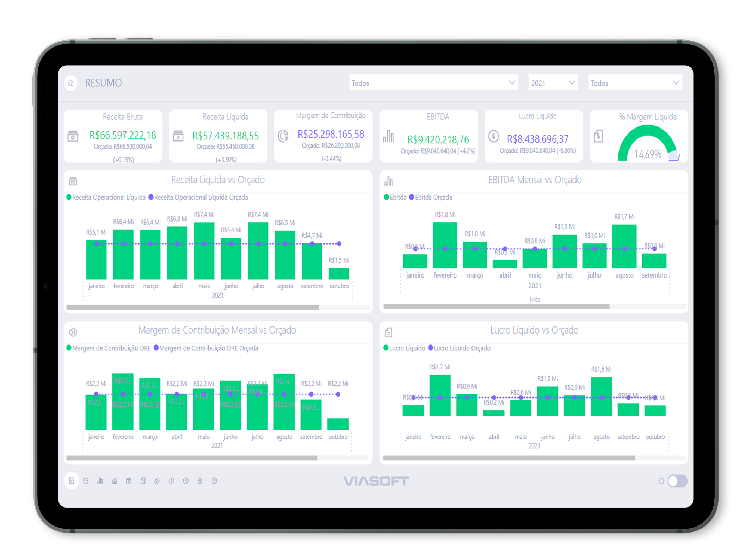Expand the first Todos dropdown

(433, 83)
